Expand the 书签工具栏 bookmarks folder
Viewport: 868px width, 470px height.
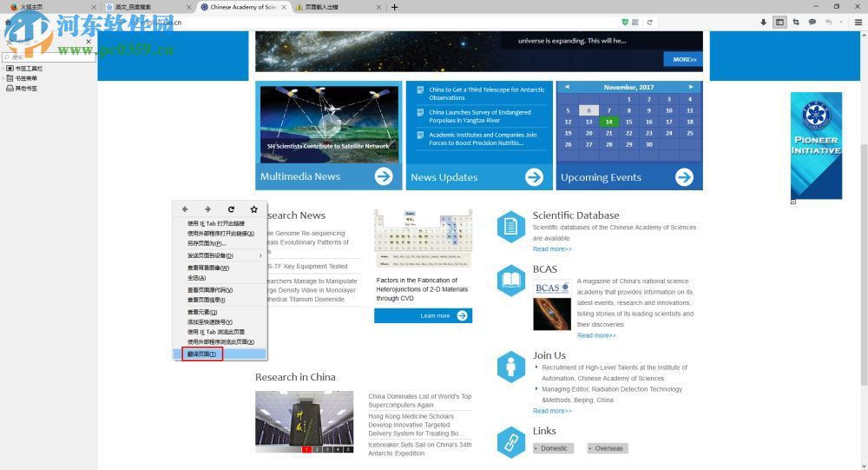3,68
